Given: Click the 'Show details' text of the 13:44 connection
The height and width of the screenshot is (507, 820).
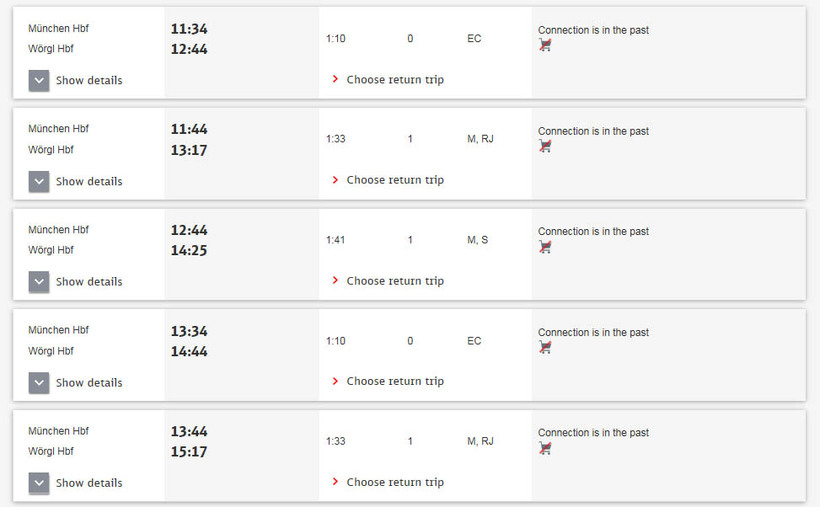Looking at the screenshot, I should click(89, 483).
